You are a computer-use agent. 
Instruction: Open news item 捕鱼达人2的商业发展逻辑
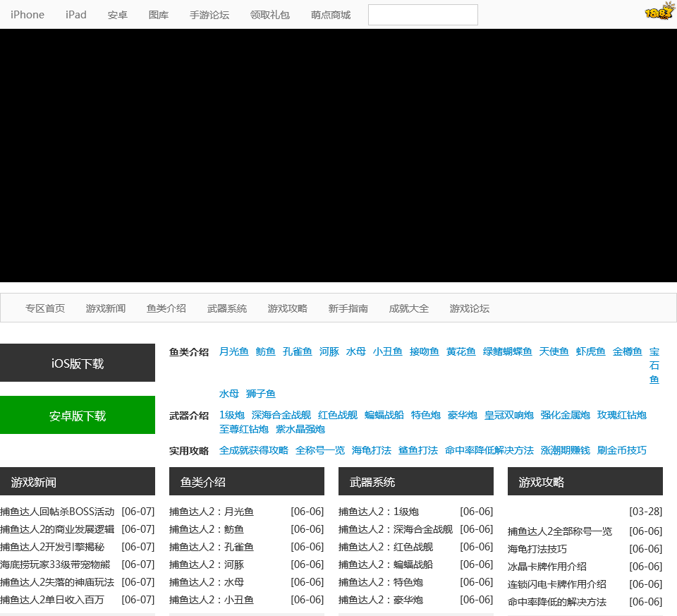tap(57, 530)
